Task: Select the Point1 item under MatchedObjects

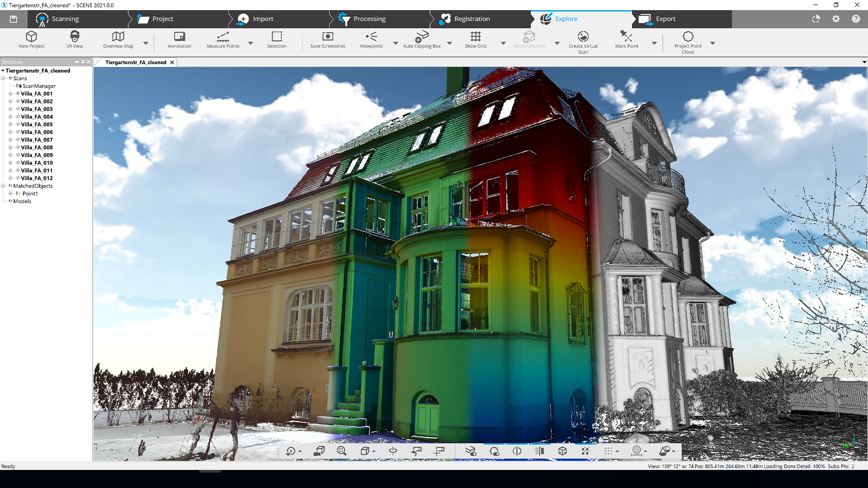Action: [x=30, y=193]
